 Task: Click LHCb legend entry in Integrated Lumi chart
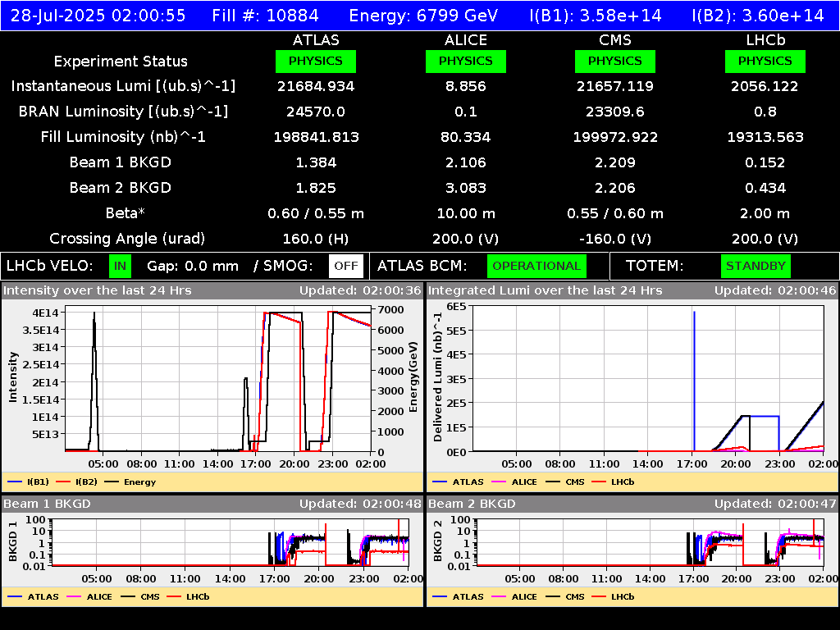613,482
